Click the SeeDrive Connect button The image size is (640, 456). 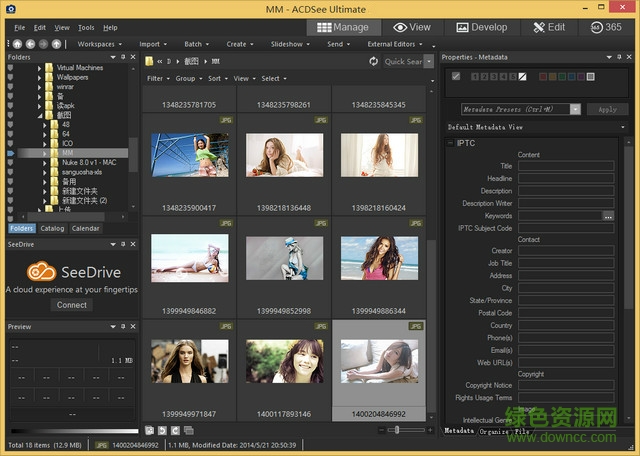[71, 305]
